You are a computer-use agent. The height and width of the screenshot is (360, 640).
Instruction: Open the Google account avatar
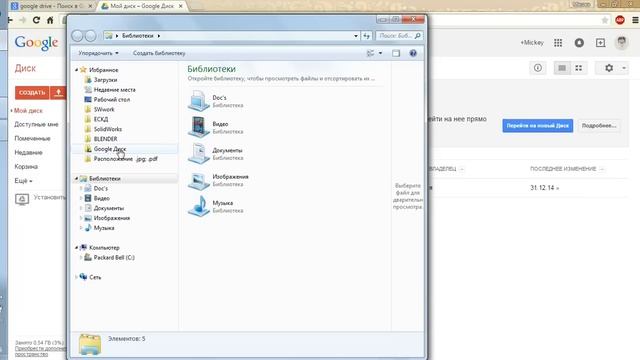pyautogui.click(x=622, y=42)
